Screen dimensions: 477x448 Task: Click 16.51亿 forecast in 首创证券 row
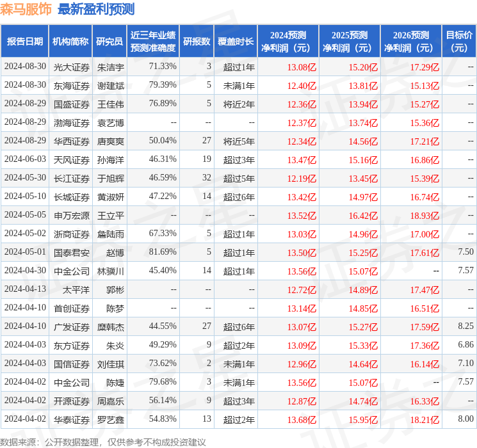click(424, 308)
